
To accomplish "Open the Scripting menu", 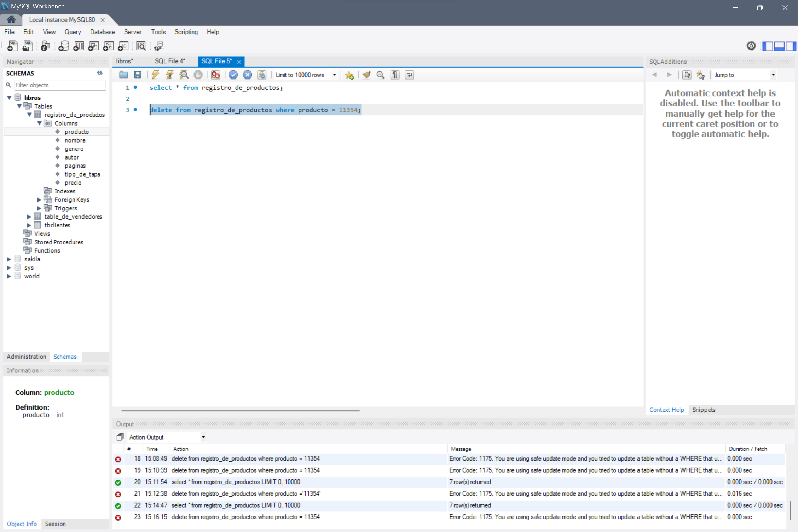I will (x=186, y=32).
